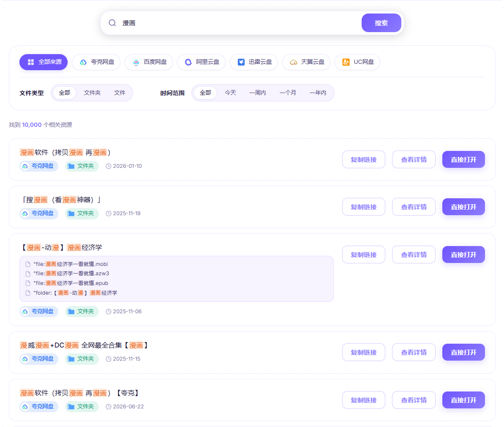
Task: Click the date 2025-11-06
Action: [127, 312]
